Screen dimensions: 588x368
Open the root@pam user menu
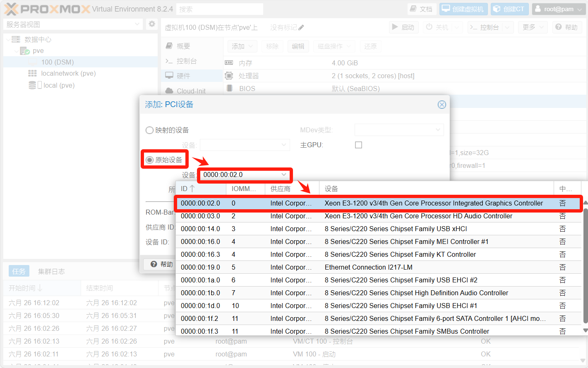pyautogui.click(x=559, y=9)
